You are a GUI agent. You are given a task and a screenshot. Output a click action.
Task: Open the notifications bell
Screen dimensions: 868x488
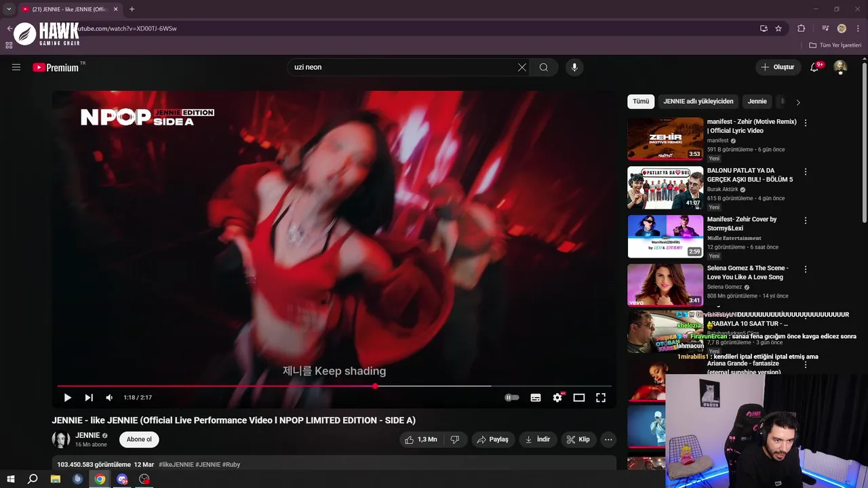point(815,67)
